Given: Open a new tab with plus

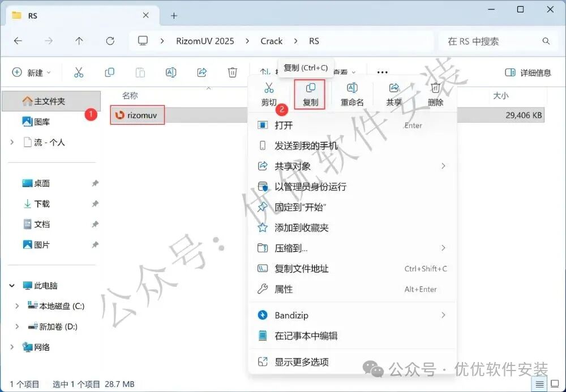Looking at the screenshot, I should (174, 15).
